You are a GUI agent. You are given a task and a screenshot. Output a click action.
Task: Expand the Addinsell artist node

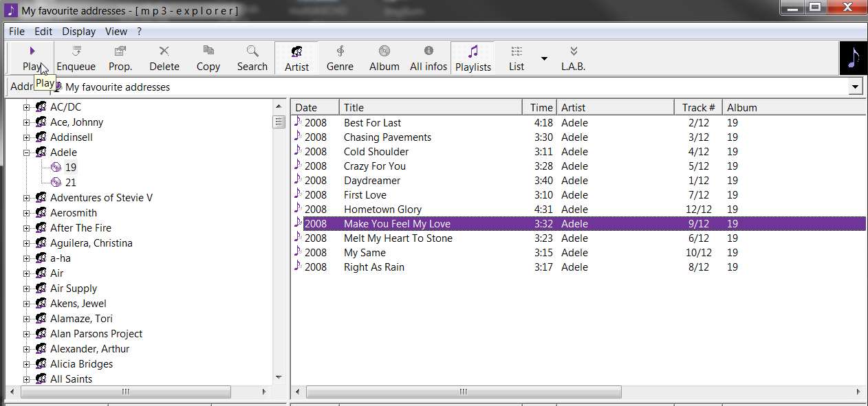[27, 137]
